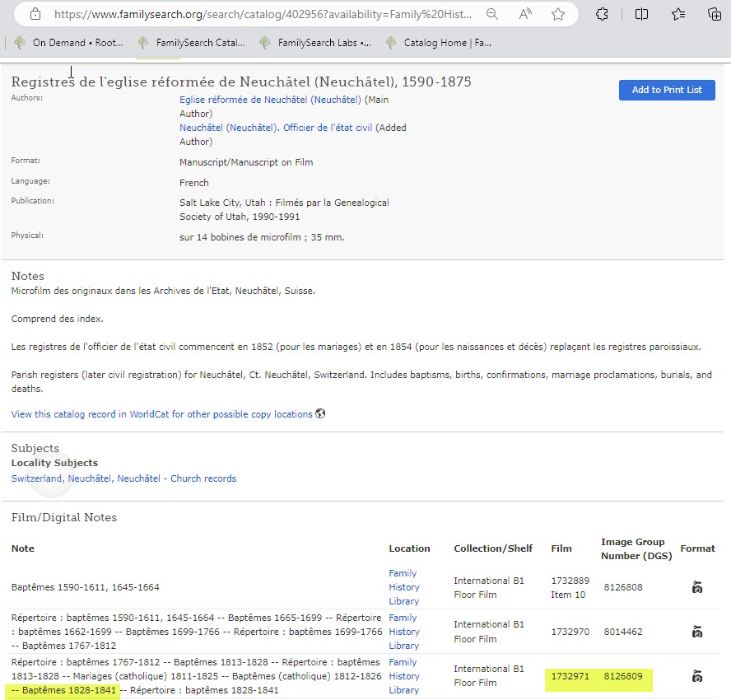Click the 'Image Group Number (DGS)' column header
Screen dimensions: 731x700
(x=636, y=548)
